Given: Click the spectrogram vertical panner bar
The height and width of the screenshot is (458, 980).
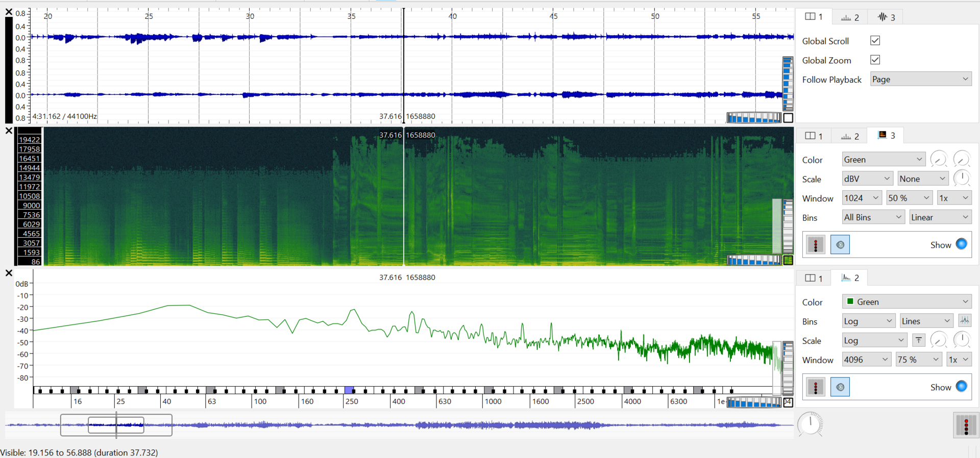Looking at the screenshot, I should point(777,226).
